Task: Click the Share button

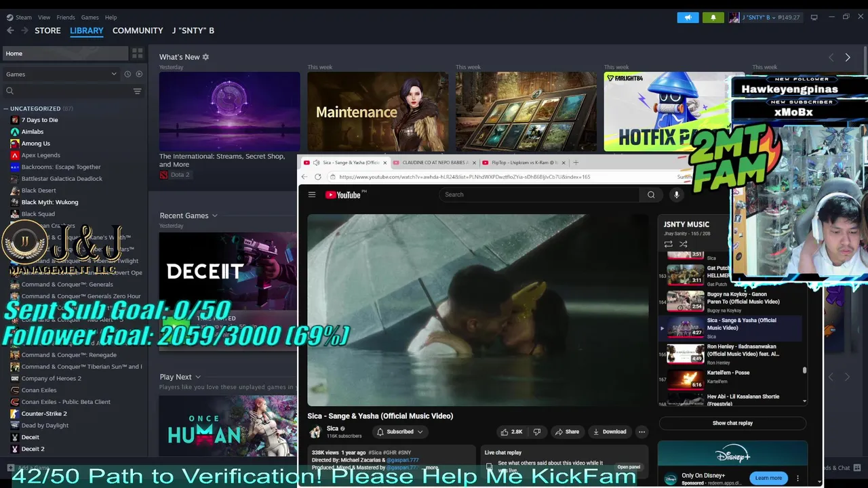Action: (x=567, y=432)
